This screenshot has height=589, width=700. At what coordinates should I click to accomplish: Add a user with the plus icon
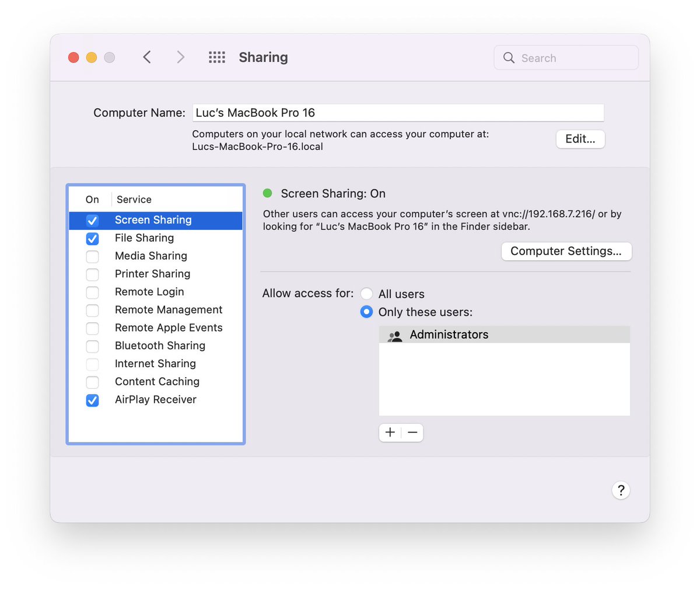(390, 432)
